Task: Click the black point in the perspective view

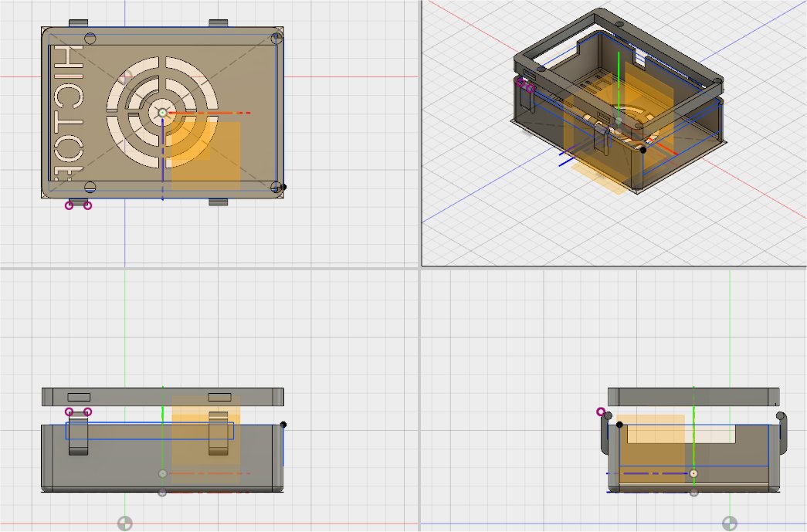Action: [x=643, y=151]
